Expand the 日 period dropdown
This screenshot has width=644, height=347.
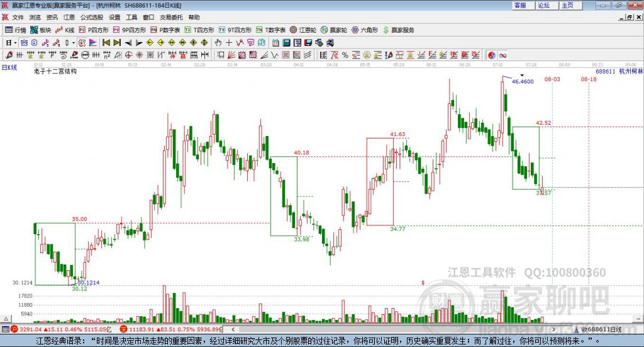[15, 43]
